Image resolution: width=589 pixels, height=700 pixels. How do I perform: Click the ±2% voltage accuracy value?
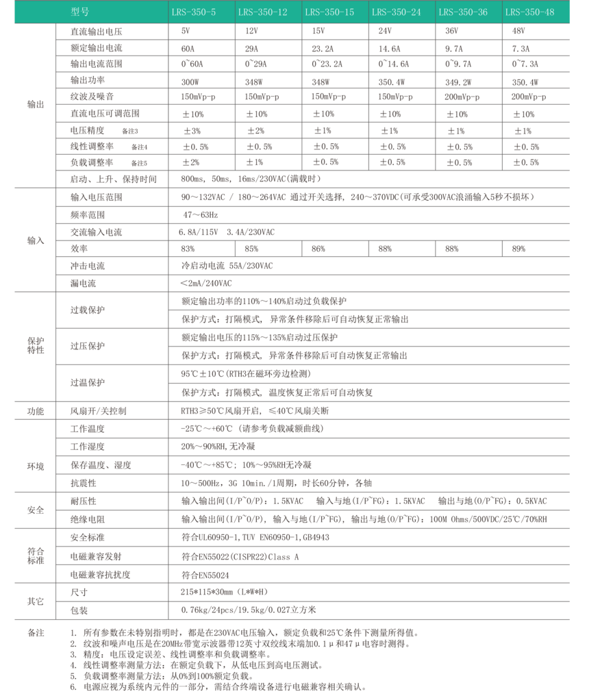pyautogui.click(x=256, y=131)
